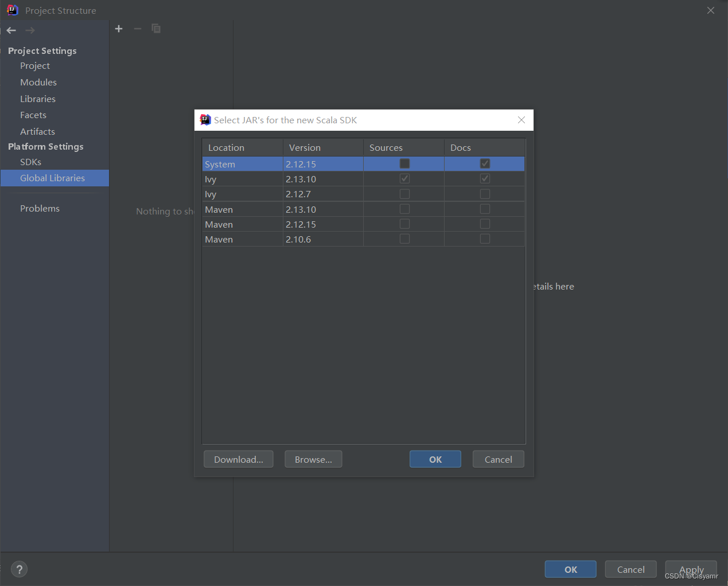
Task: Cancel the Select JAR's dialog
Action: [x=499, y=459]
